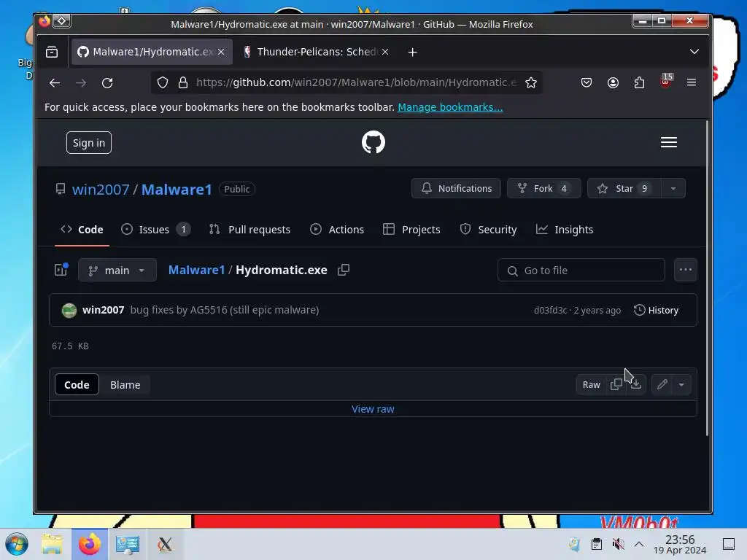Open Manage bookmarks link
747x560 pixels.
(x=450, y=107)
